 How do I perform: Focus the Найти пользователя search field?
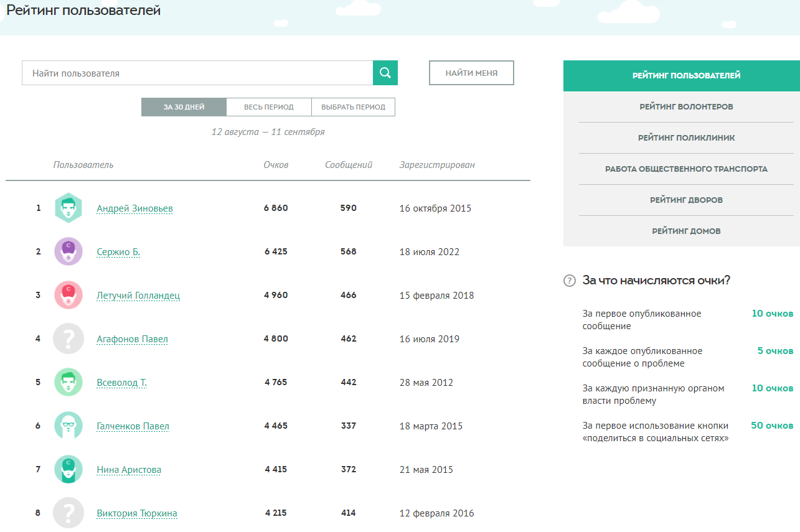click(x=197, y=73)
